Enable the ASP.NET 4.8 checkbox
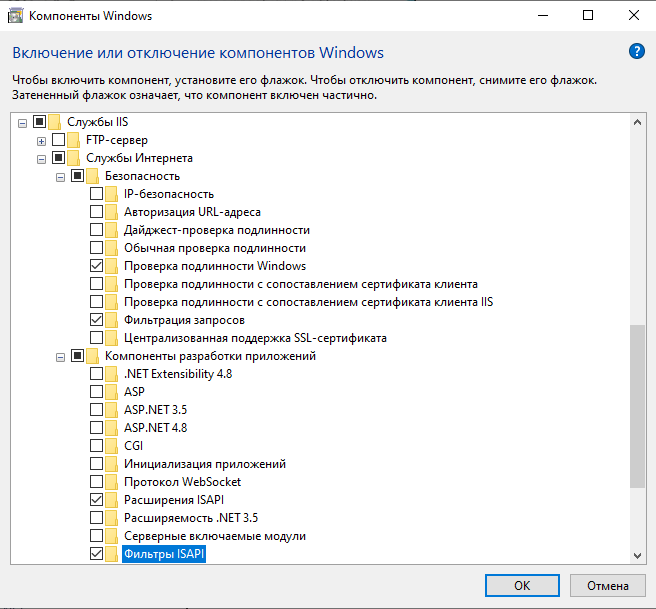The image size is (656, 609). click(x=96, y=427)
